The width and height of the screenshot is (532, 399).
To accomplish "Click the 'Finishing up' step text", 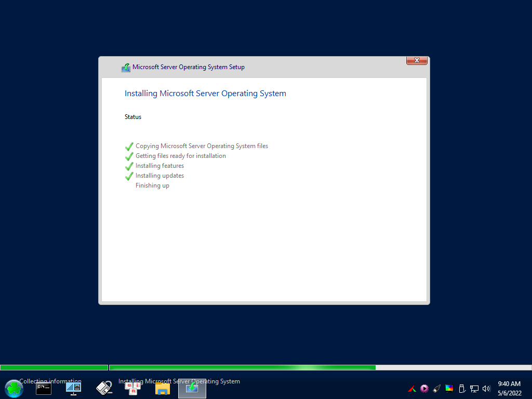I will (152, 185).
